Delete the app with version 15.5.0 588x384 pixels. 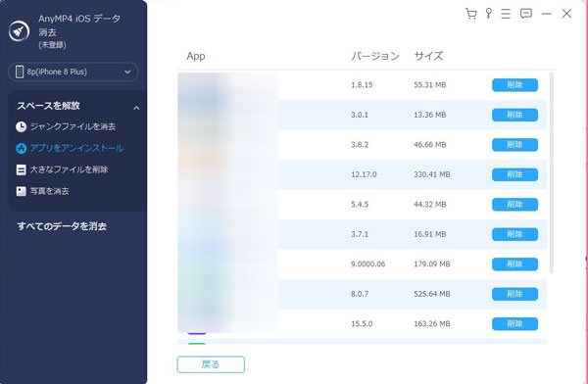click(x=514, y=324)
